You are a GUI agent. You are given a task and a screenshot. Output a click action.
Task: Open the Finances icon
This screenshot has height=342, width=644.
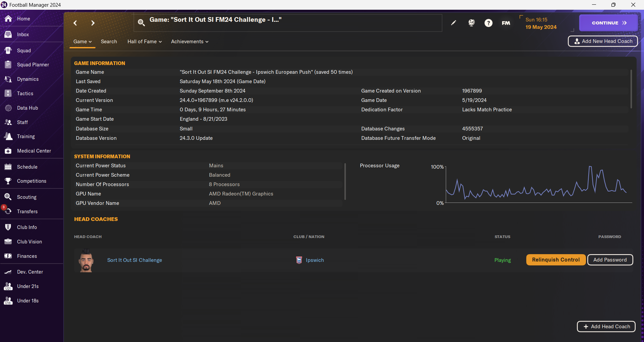tap(8, 256)
